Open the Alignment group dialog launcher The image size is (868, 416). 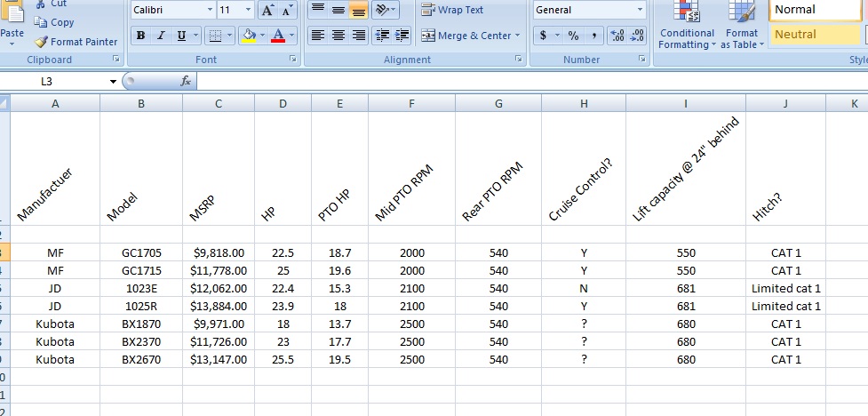point(519,59)
